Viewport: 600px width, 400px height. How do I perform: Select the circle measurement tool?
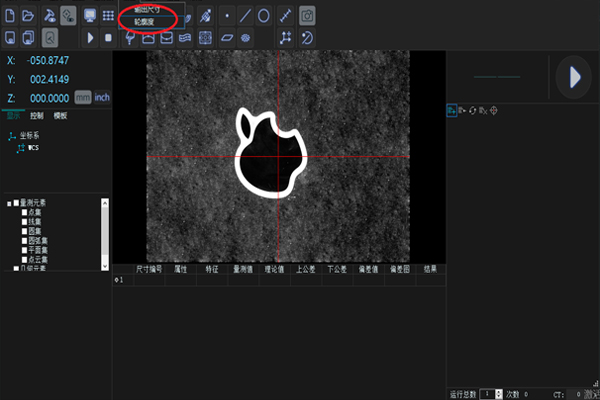click(x=264, y=16)
